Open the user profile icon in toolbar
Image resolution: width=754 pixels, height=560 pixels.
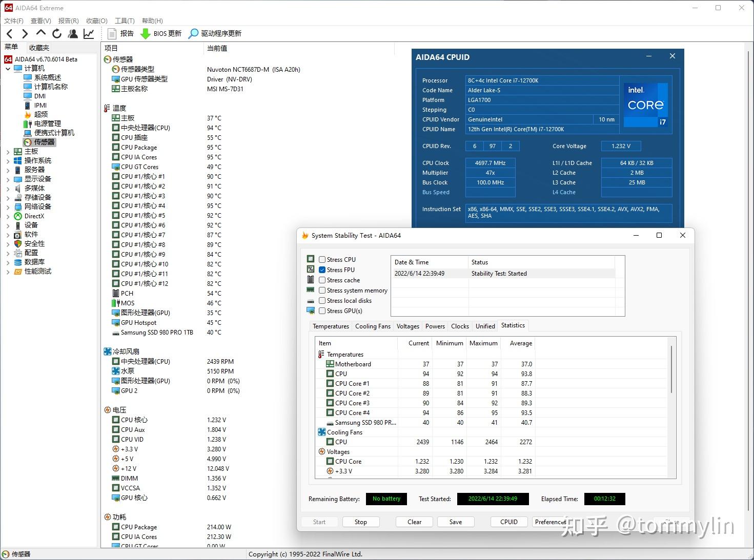73,34
